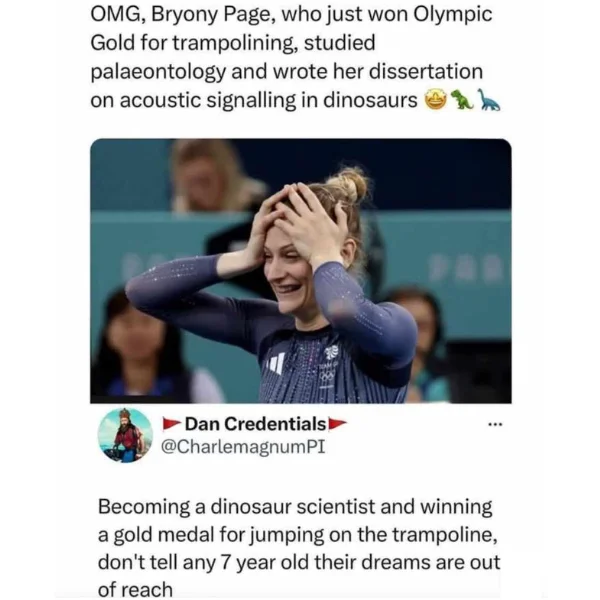Click Dan Credentials' profile avatar

(125, 435)
